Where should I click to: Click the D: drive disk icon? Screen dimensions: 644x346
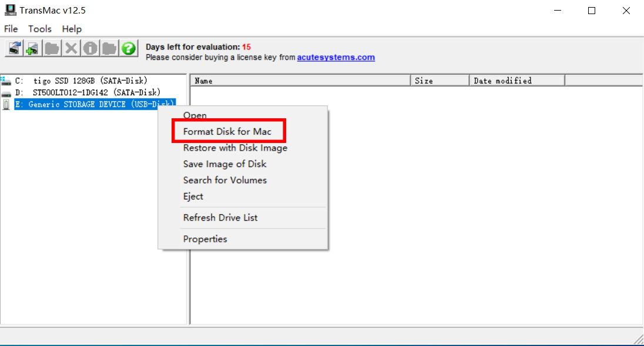[6, 93]
